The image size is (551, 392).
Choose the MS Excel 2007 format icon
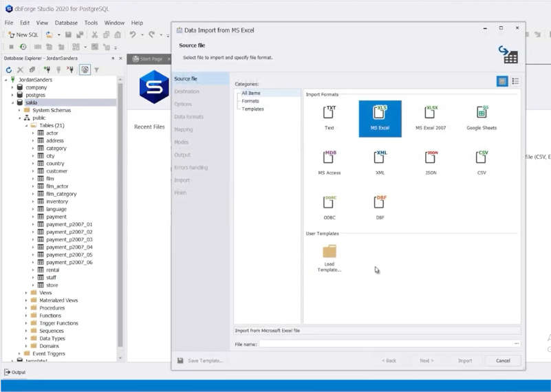[x=431, y=114]
